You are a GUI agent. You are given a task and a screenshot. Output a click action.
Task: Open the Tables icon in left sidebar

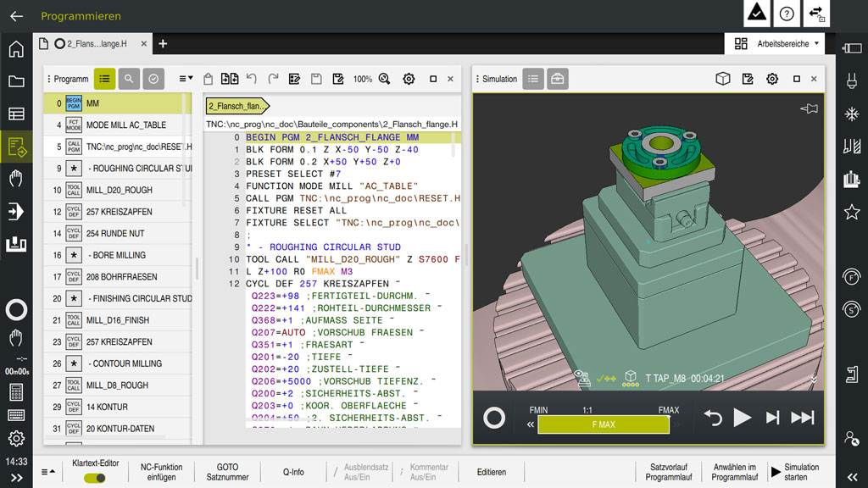[16, 114]
